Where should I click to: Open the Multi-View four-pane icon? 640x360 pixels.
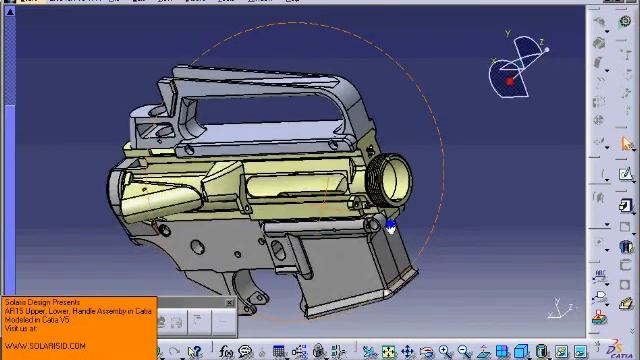point(502,351)
